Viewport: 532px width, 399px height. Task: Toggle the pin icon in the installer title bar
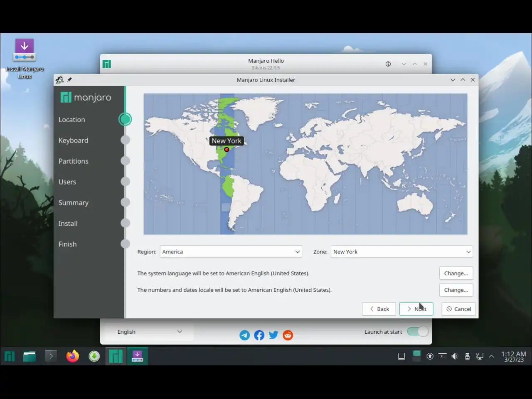pyautogui.click(x=69, y=80)
